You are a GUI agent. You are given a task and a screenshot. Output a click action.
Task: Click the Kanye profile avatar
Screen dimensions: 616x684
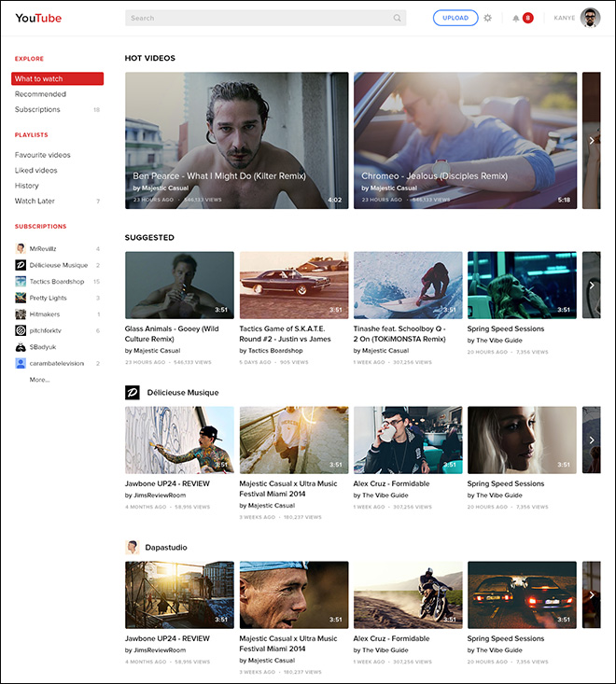click(590, 18)
